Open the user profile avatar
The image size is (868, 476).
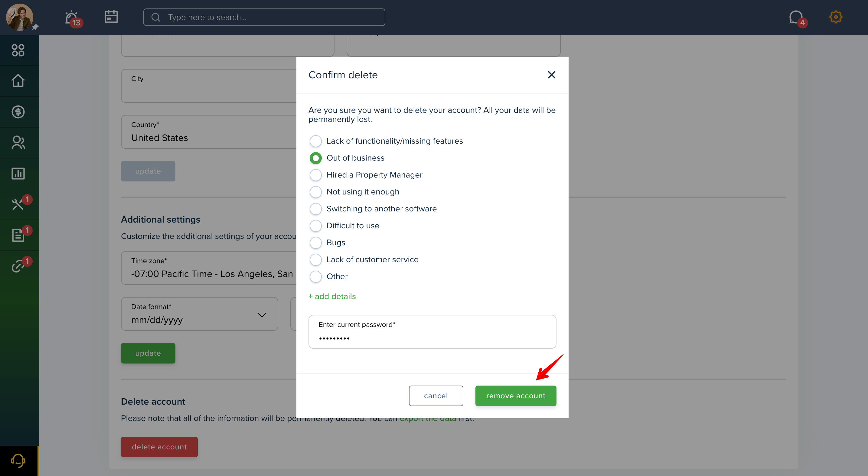(x=20, y=17)
